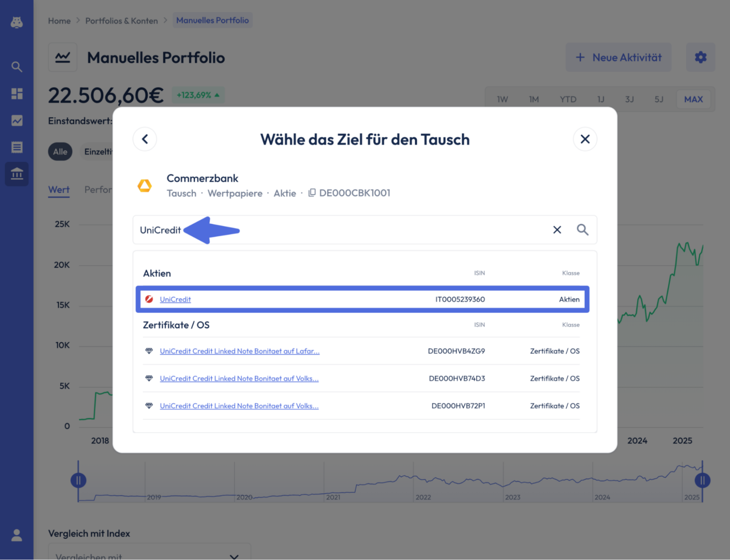Open Credit Linked Note link with DE000HVB72P1
This screenshot has width=730, height=560.
239,406
